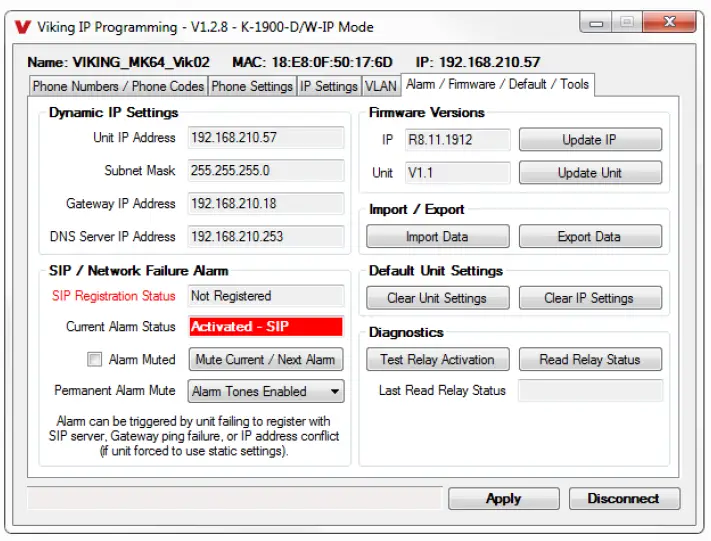
Task: Click the status message bar beside Apply
Action: pyautogui.click(x=234, y=498)
